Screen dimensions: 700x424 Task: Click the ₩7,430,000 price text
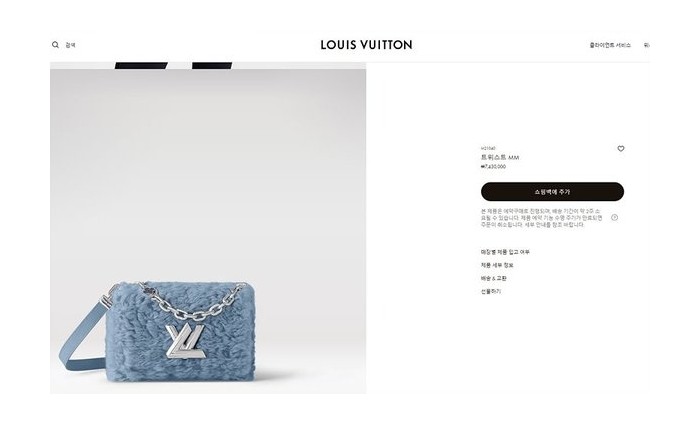pos(493,166)
